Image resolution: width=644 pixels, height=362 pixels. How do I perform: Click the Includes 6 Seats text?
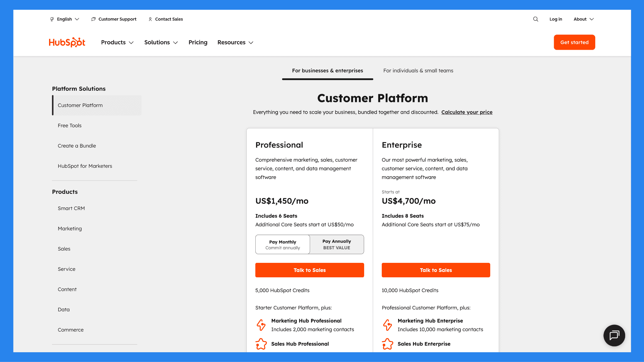click(276, 216)
